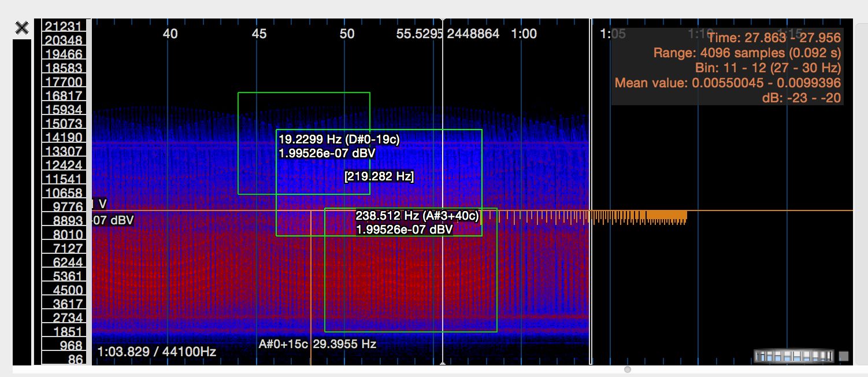Select the [219.282 Hz] measurement label
This screenshot has width=868, height=377.
[379, 176]
